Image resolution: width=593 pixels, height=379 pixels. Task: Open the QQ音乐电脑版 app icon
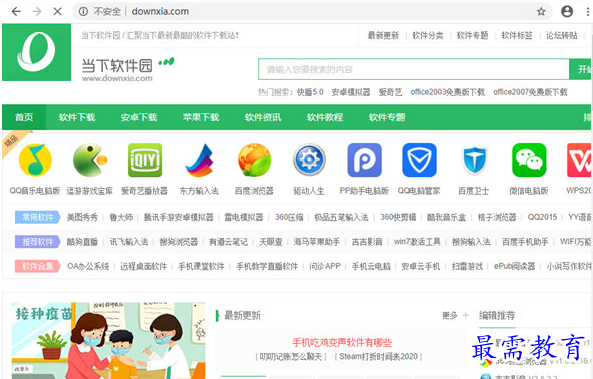click(35, 160)
